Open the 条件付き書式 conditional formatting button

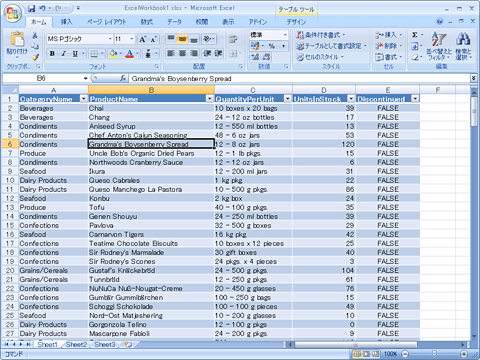pyautogui.click(x=320, y=35)
